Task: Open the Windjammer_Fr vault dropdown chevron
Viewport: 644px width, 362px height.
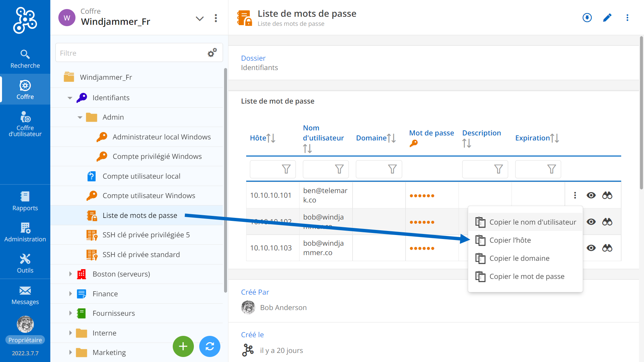Action: (x=200, y=18)
